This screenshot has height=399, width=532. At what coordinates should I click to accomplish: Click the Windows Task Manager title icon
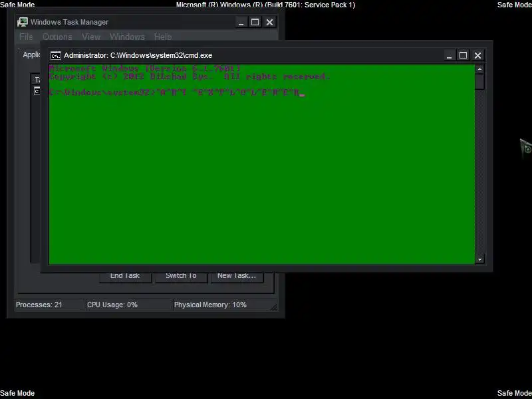23,22
